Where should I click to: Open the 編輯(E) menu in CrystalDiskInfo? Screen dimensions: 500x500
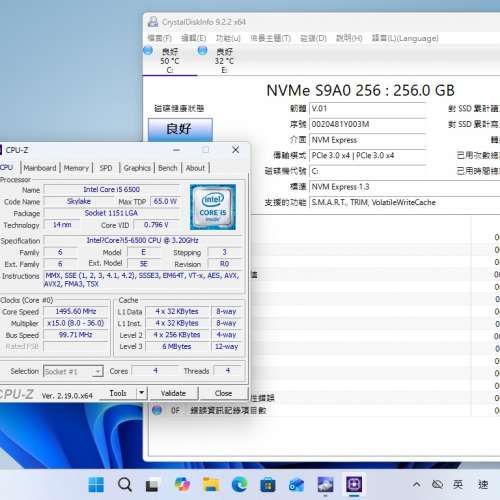[193, 38]
